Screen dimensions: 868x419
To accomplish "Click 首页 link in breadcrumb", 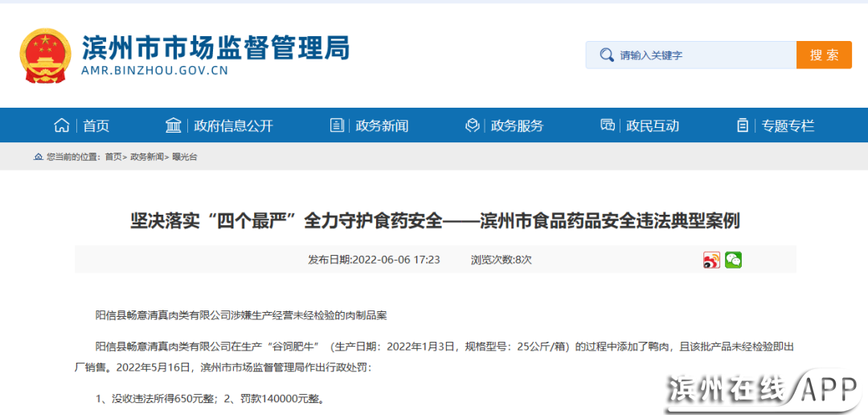I will 113,157.
